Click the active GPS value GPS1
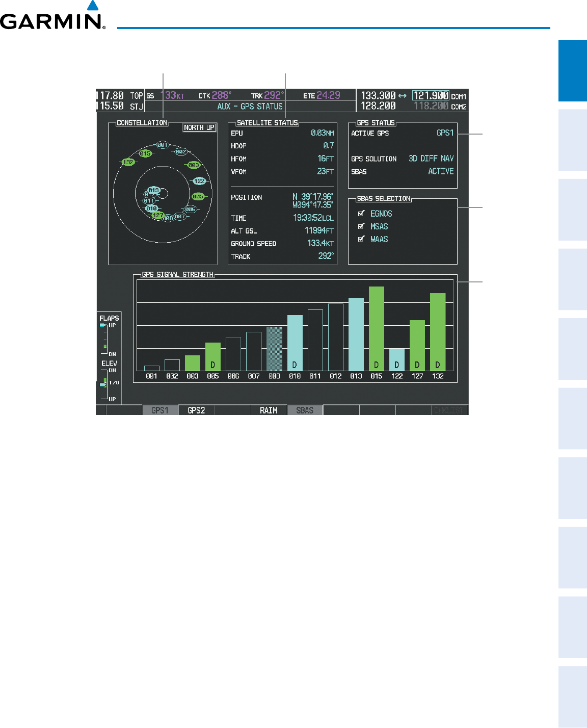The image size is (587, 728). (445, 133)
